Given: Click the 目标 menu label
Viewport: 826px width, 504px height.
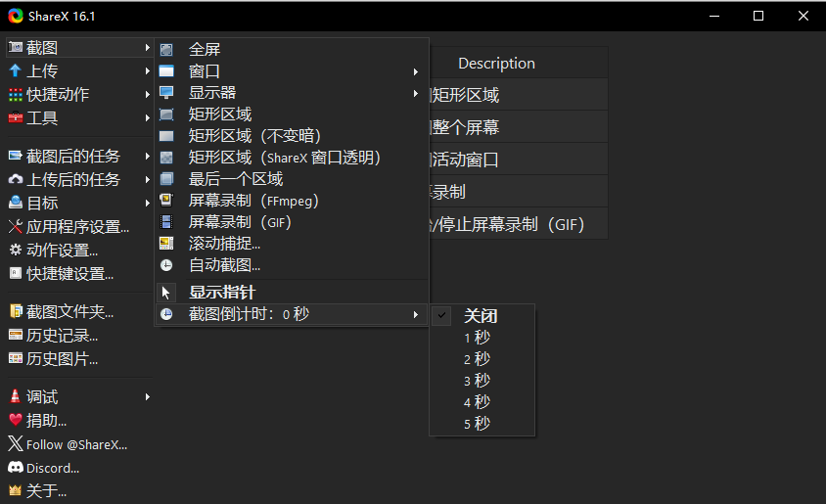Looking at the screenshot, I should pos(42,203).
